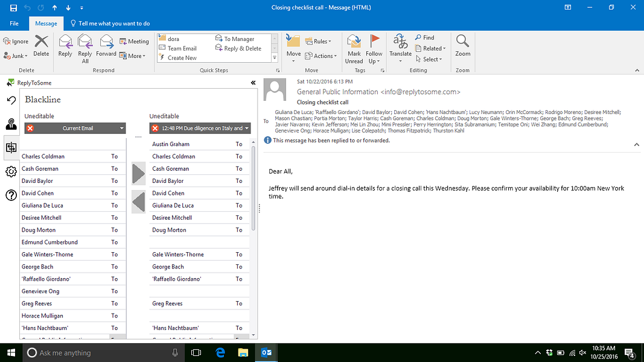Collapse the ReplyToSome pane with double chevron
This screenshot has height=362, width=644.
coord(253,83)
